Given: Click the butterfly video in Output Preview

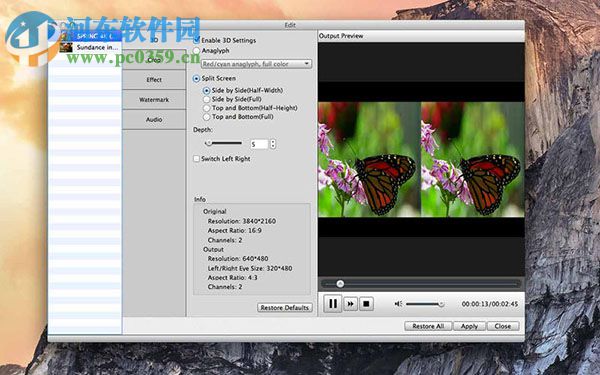Looking at the screenshot, I should coord(421,159).
